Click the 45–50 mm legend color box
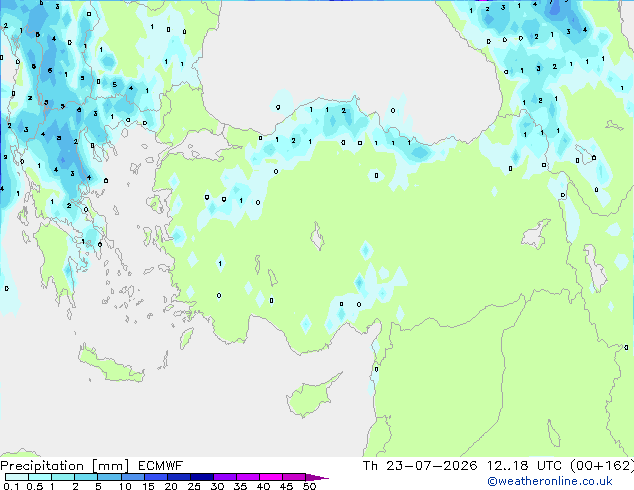The width and height of the screenshot is (634, 490). click(x=294, y=477)
